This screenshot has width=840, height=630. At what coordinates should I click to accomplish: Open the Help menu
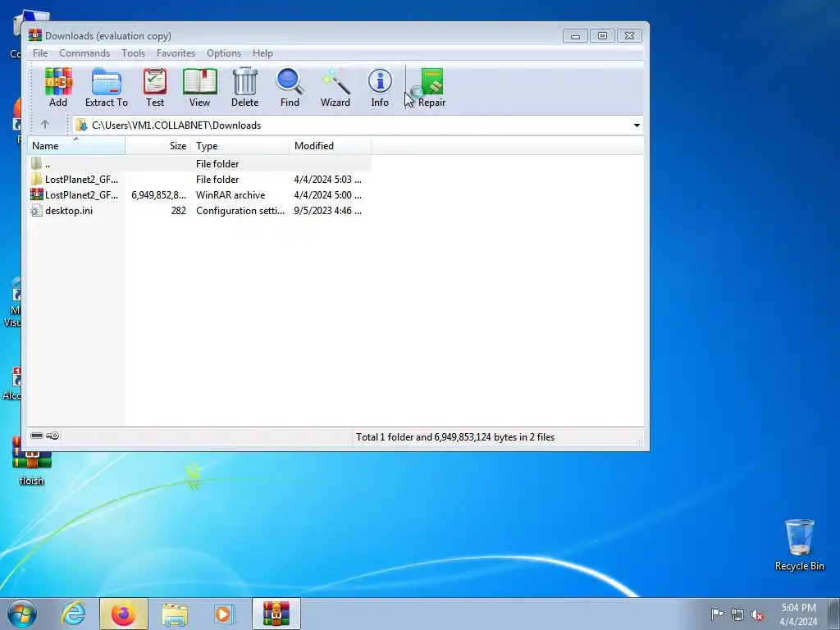pyautogui.click(x=262, y=53)
